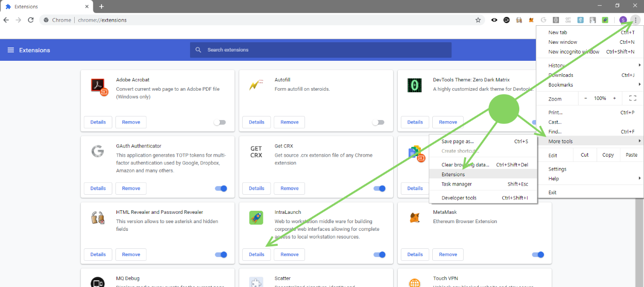The height and width of the screenshot is (287, 644).
Task: Click the DevTools Theme zero toolbar icon
Action: (556, 20)
